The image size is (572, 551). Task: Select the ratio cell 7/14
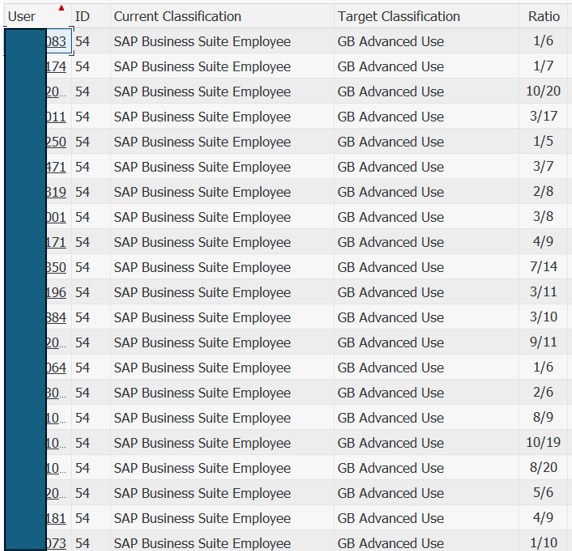click(543, 267)
